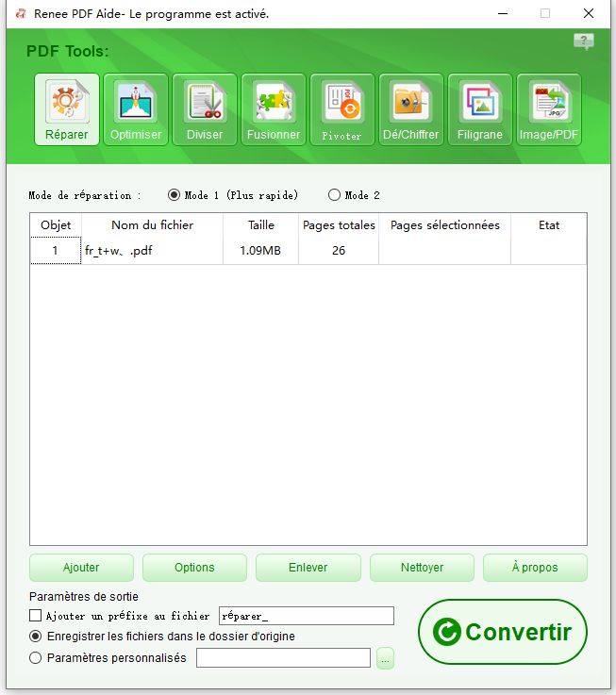Open the Filigrane watermark tool
Viewport: 616px width, 695px height.
coord(480,109)
